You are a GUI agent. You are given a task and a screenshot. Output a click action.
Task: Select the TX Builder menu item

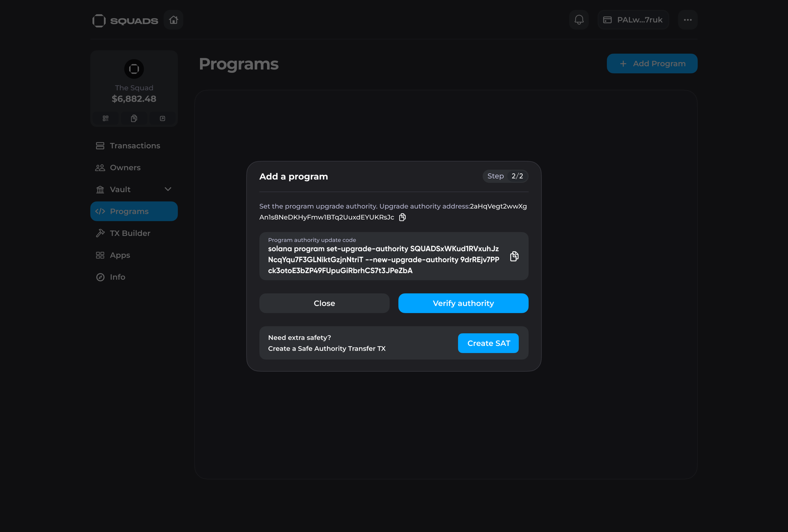130,233
